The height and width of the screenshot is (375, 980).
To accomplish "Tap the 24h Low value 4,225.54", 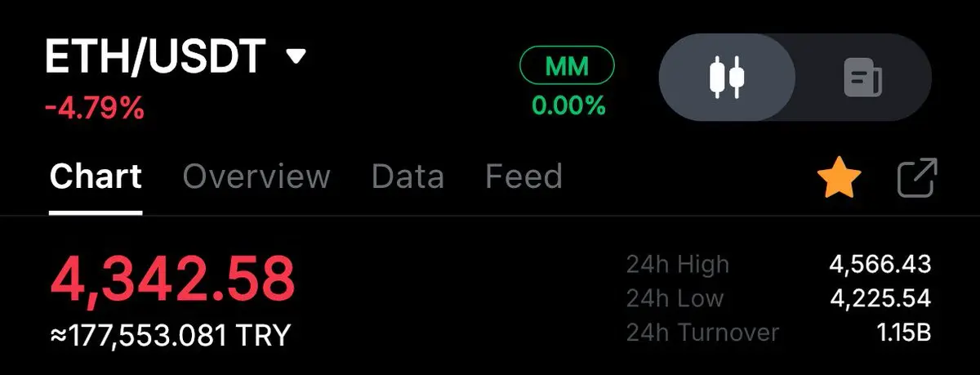I will pyautogui.click(x=880, y=298).
